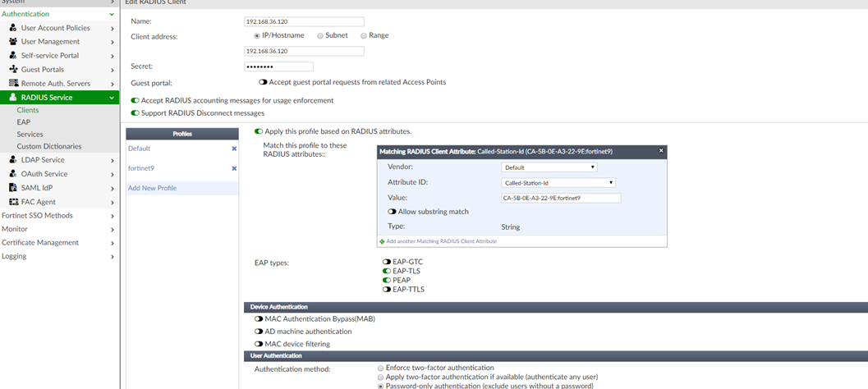Open Custom Dictionaries under RADIUS Service
The height and width of the screenshot is (389, 868).
pos(48,147)
